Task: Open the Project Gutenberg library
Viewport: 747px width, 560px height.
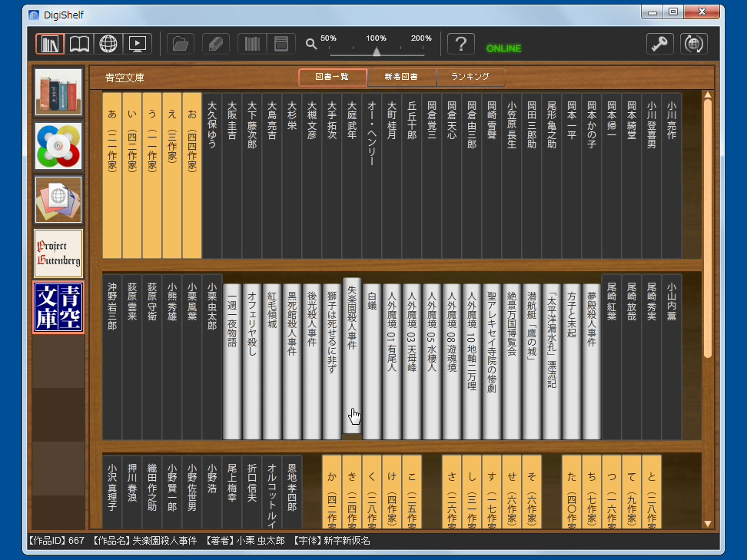Action: (x=58, y=253)
